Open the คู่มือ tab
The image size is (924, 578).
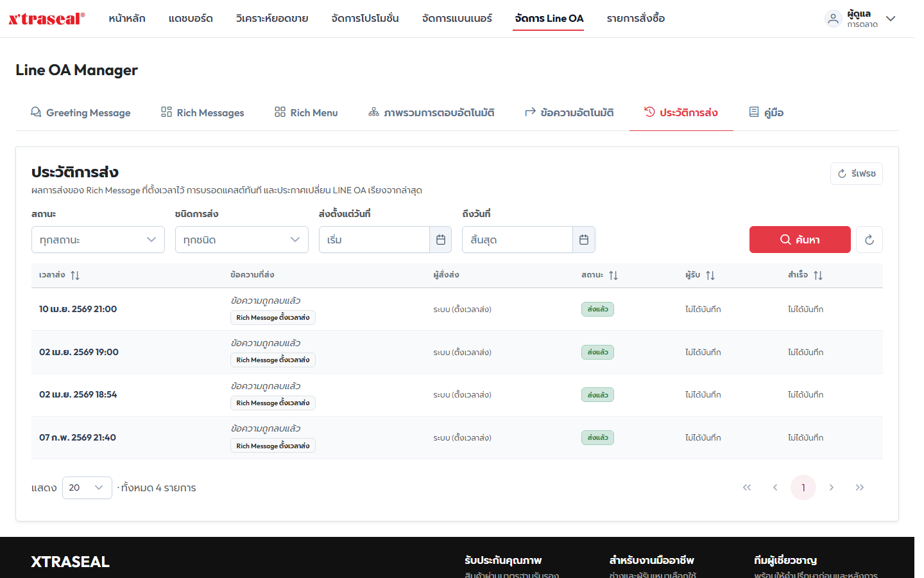[x=766, y=112]
